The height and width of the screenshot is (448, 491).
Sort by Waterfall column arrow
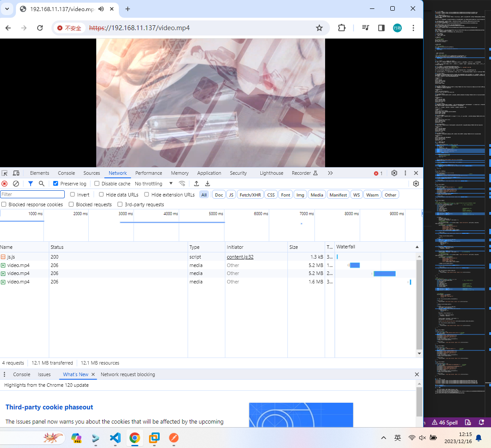pyautogui.click(x=417, y=247)
